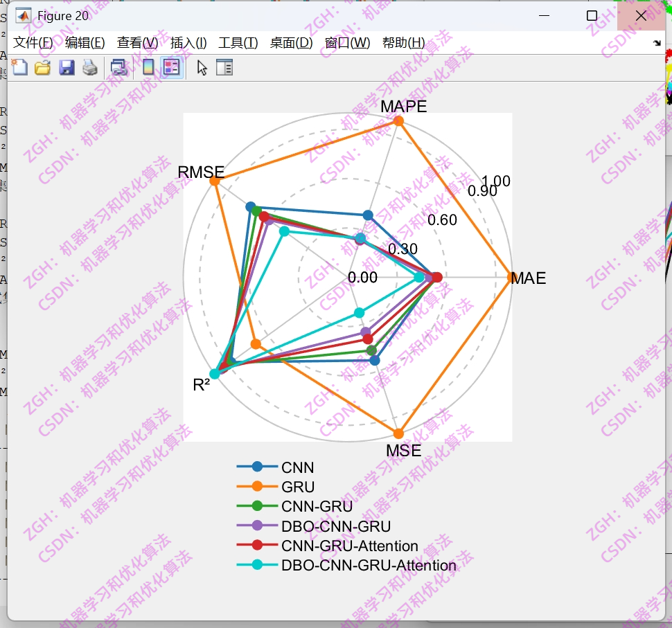Open the 帮助(H) menu
The image size is (672, 628).
[x=403, y=42]
